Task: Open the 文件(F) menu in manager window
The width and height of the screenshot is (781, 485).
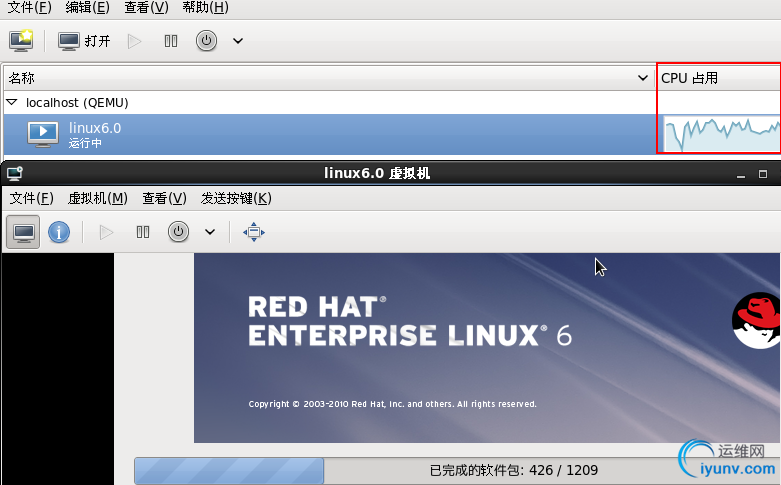Action: pos(29,7)
